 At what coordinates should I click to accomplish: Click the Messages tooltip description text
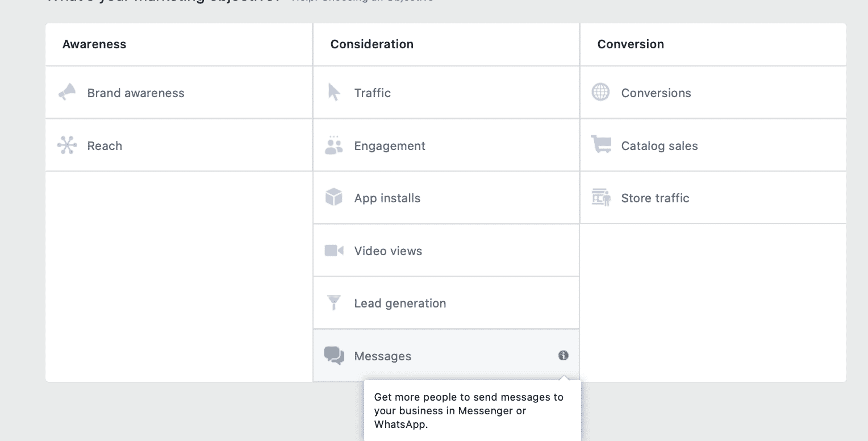(469, 410)
